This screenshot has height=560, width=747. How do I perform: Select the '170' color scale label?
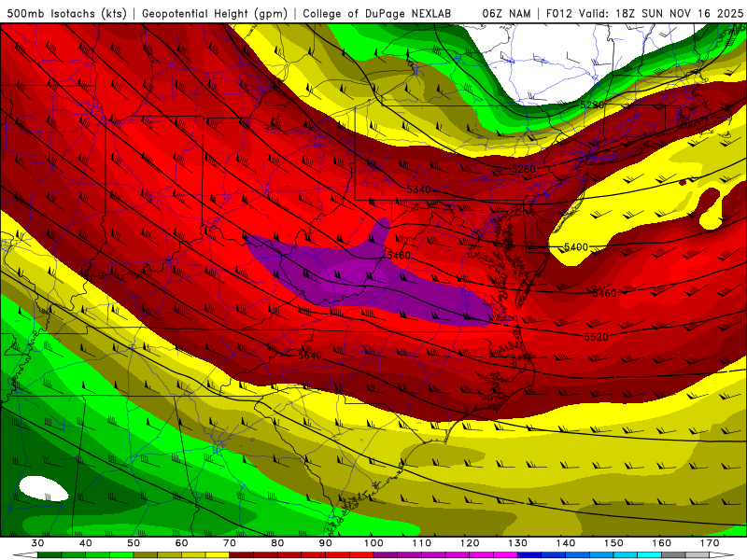[710, 543]
